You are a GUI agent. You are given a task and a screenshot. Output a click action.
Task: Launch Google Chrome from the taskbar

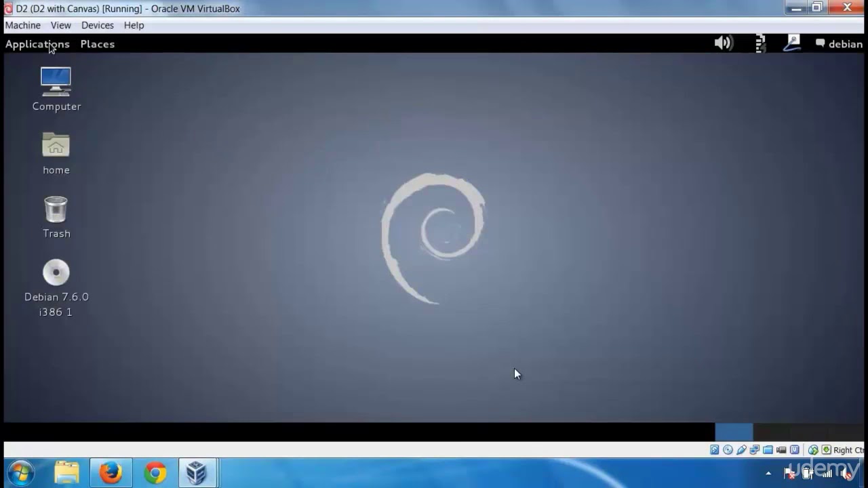[x=155, y=472]
